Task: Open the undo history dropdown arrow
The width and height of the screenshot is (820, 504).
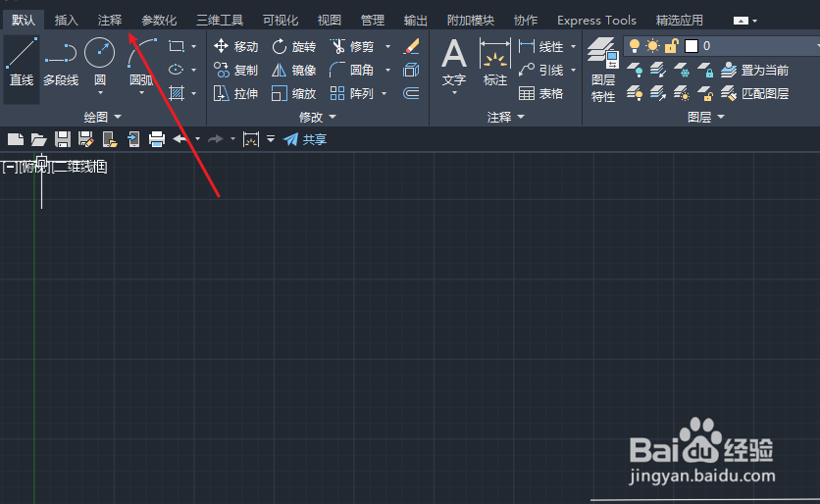Action: coord(197,139)
